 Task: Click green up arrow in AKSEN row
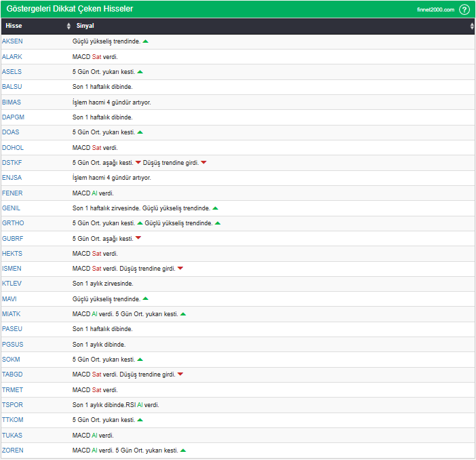click(146, 41)
